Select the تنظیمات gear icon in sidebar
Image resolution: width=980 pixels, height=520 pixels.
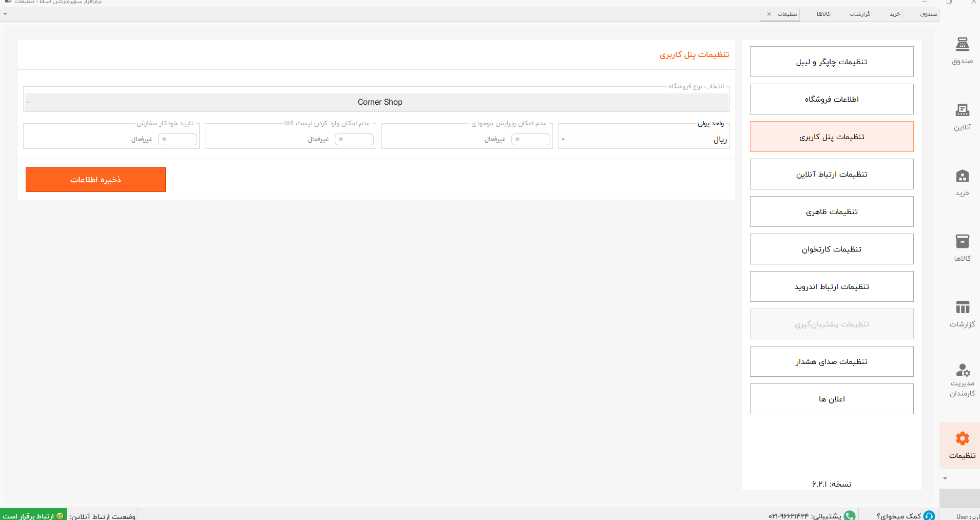962,438
